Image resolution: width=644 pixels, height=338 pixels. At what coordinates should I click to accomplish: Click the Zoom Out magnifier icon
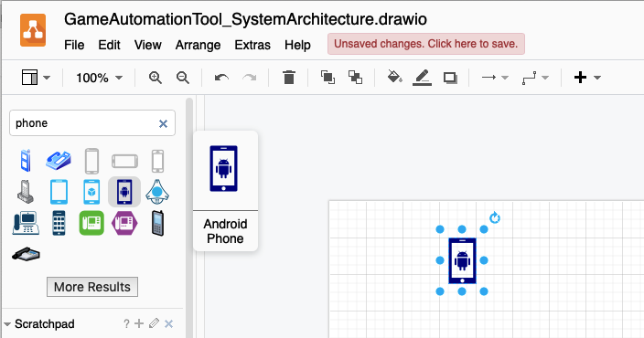(x=183, y=78)
